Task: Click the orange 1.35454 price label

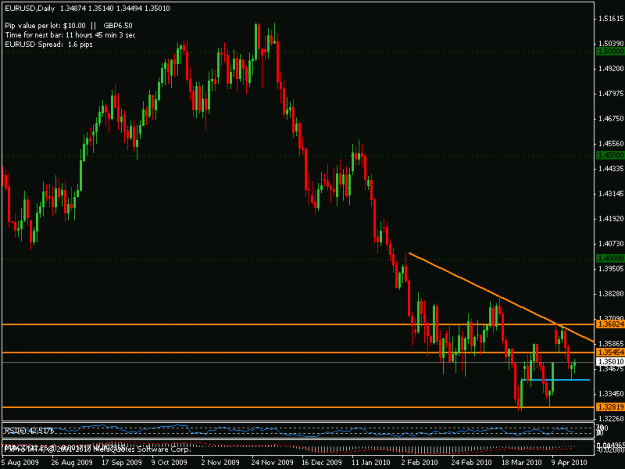Action: (x=610, y=352)
